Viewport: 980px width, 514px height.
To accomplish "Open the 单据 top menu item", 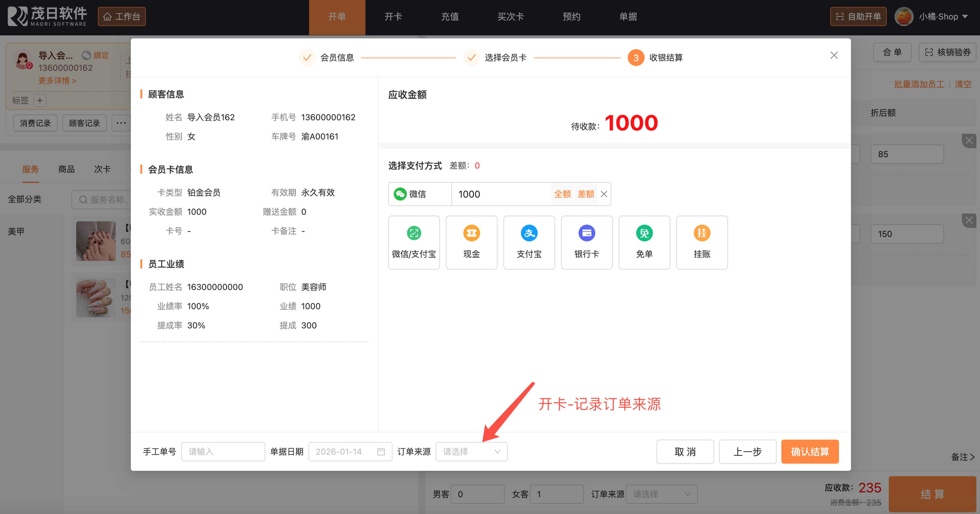I will click(x=628, y=17).
